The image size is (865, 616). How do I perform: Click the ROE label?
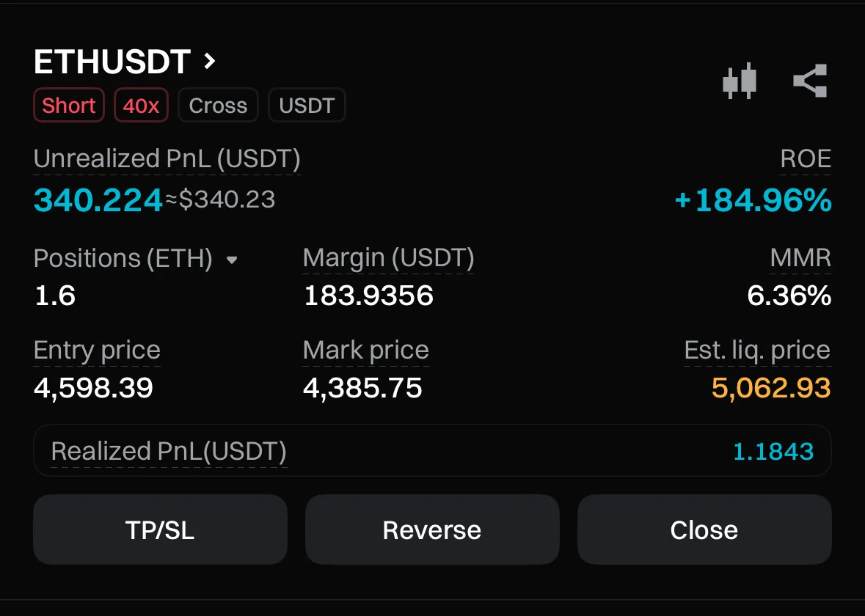(806, 159)
